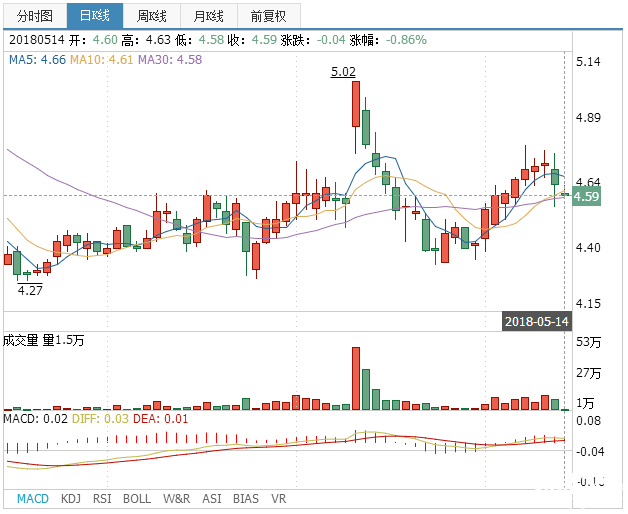628x514 pixels.
Task: Switch to the 分时图 tab
Action: coord(35,16)
